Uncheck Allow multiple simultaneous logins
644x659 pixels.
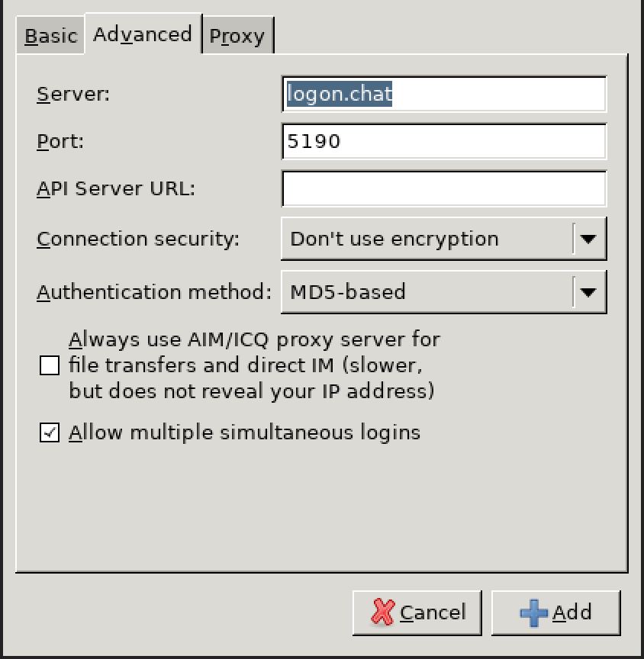50,432
